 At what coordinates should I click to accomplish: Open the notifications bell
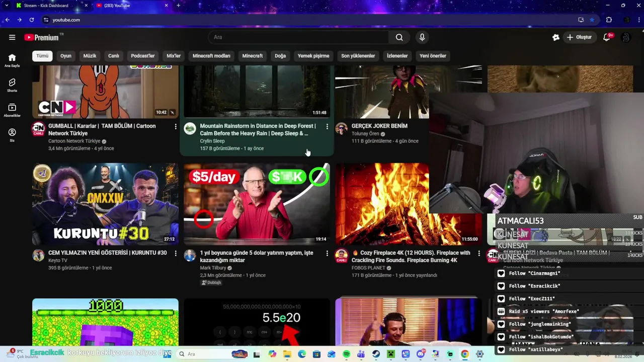coord(607,37)
